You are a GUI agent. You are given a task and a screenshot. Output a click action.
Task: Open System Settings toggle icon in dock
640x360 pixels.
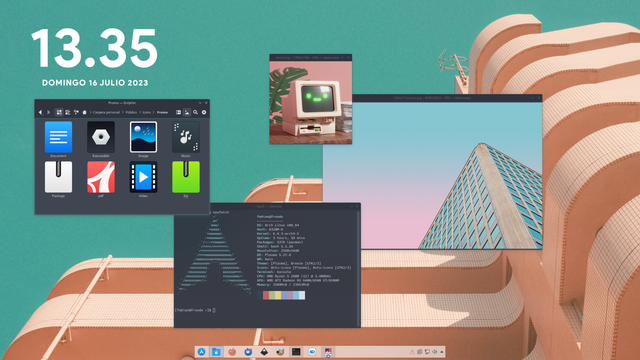coord(312,351)
